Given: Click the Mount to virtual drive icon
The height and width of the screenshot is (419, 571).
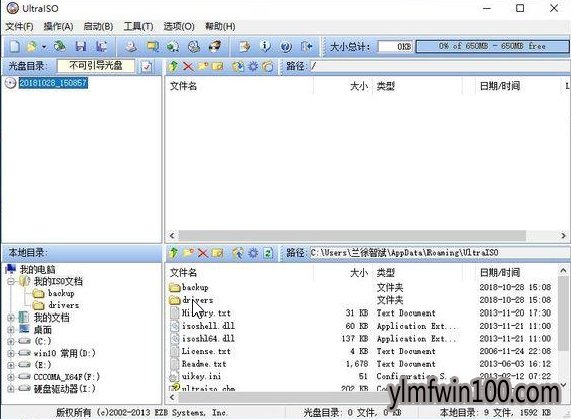Looking at the screenshot, I should pyautogui.click(x=194, y=47).
